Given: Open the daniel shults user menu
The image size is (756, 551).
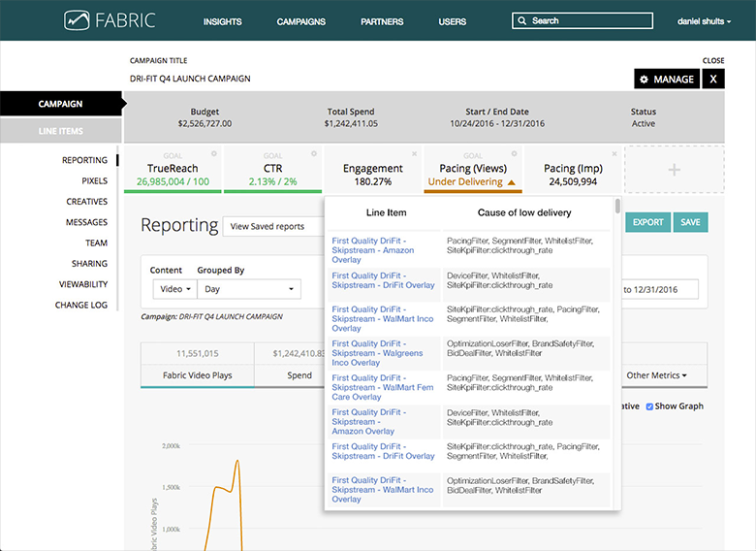Looking at the screenshot, I should [704, 21].
